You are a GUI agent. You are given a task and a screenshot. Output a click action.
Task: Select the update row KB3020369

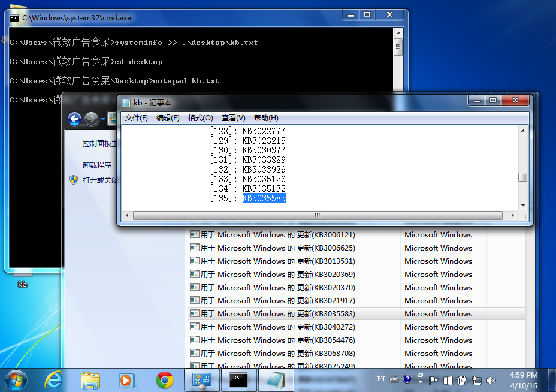point(356,274)
